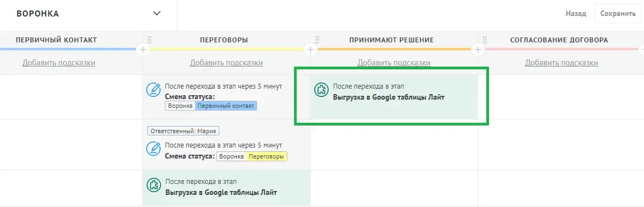Add a stage after ПРИНИМАЮТ РЕШЕНИЕ with plus
This screenshot has height=207, width=644.
coord(478,50)
